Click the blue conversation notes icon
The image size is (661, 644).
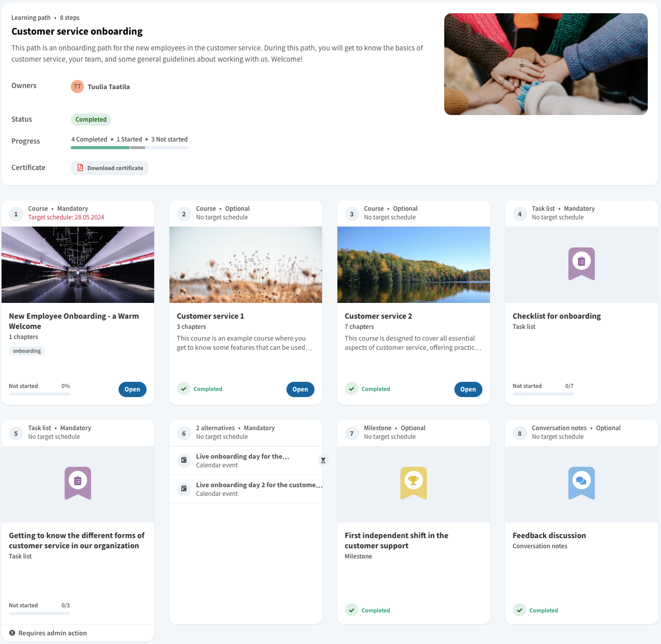click(x=581, y=482)
